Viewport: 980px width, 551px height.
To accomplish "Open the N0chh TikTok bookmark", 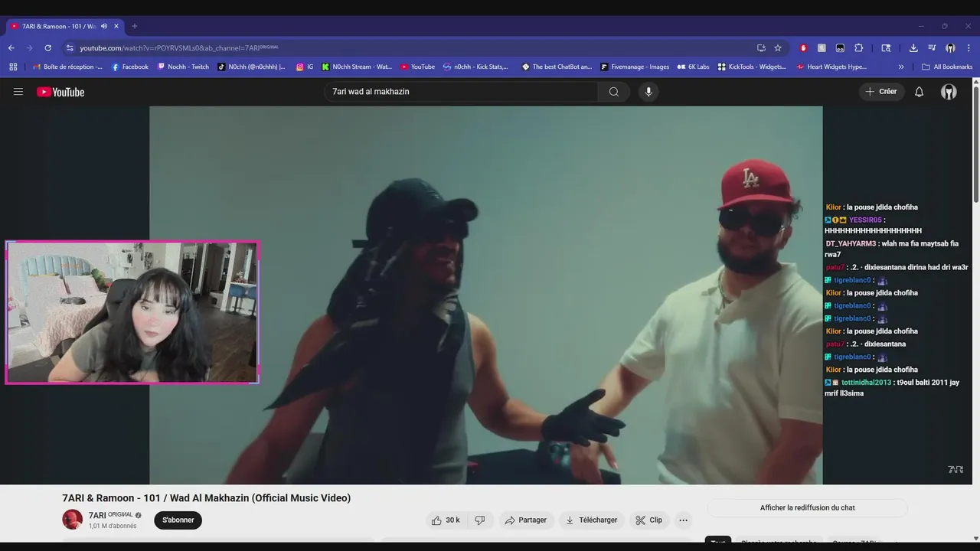I will (x=251, y=67).
